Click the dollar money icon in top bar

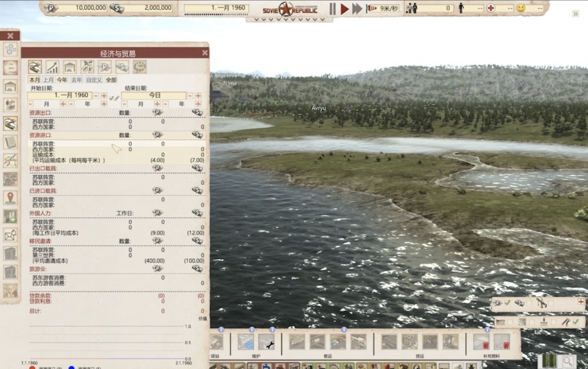(117, 8)
